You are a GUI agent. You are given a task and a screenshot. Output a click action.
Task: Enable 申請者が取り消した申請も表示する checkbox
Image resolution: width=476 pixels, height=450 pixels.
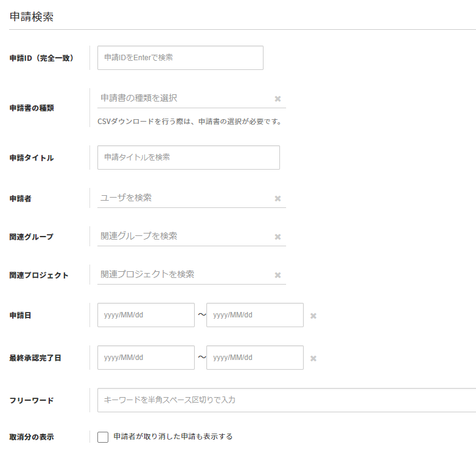tap(103, 437)
